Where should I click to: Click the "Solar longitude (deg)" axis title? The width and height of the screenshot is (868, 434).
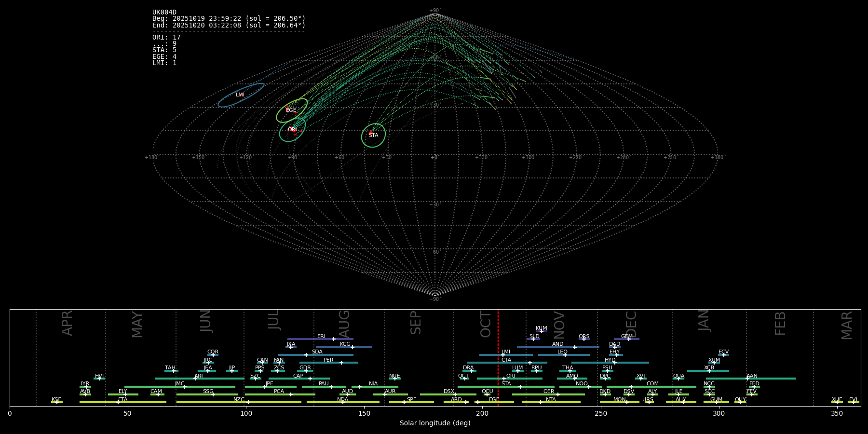(x=435, y=423)
